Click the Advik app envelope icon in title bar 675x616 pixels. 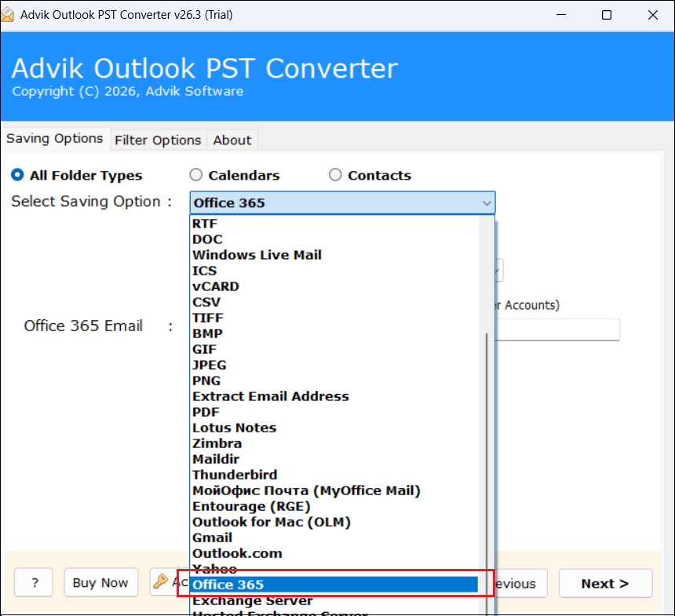coord(7,15)
